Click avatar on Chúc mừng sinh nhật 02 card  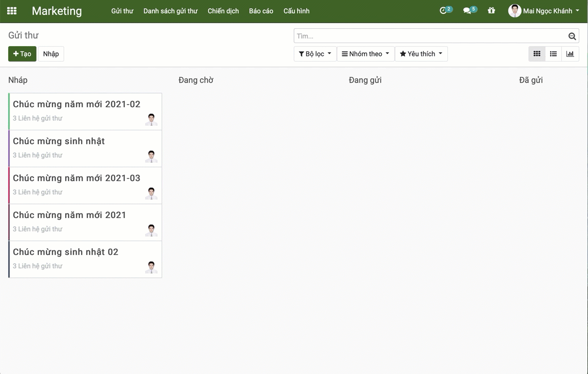point(151,267)
